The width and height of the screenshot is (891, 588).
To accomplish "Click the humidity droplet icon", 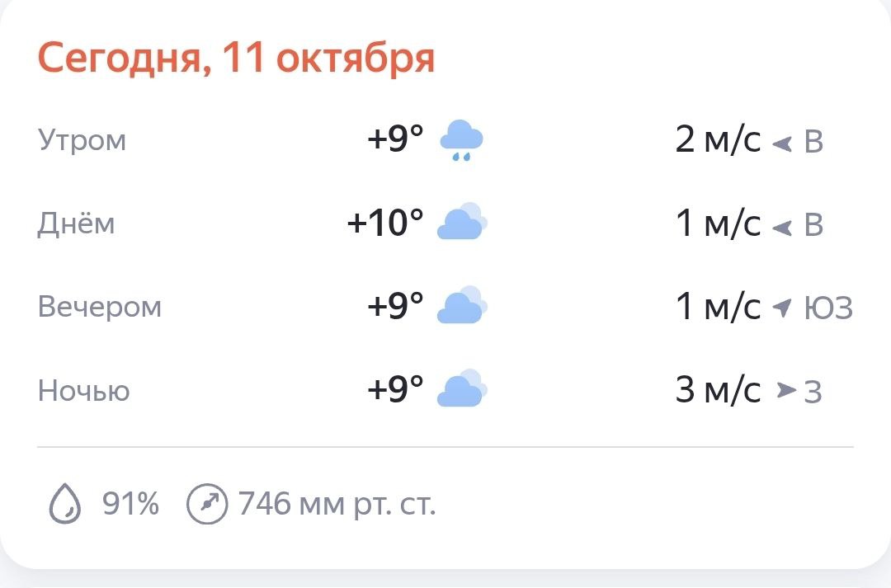I will [x=65, y=503].
